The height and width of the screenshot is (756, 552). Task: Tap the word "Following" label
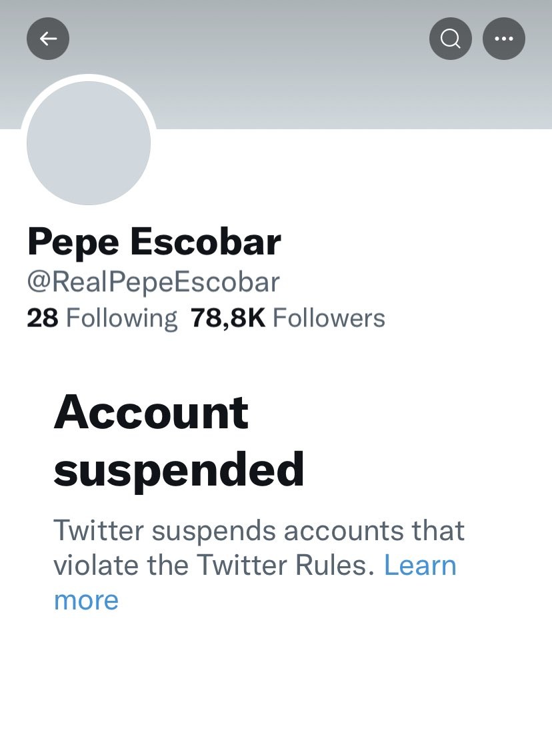(x=122, y=318)
